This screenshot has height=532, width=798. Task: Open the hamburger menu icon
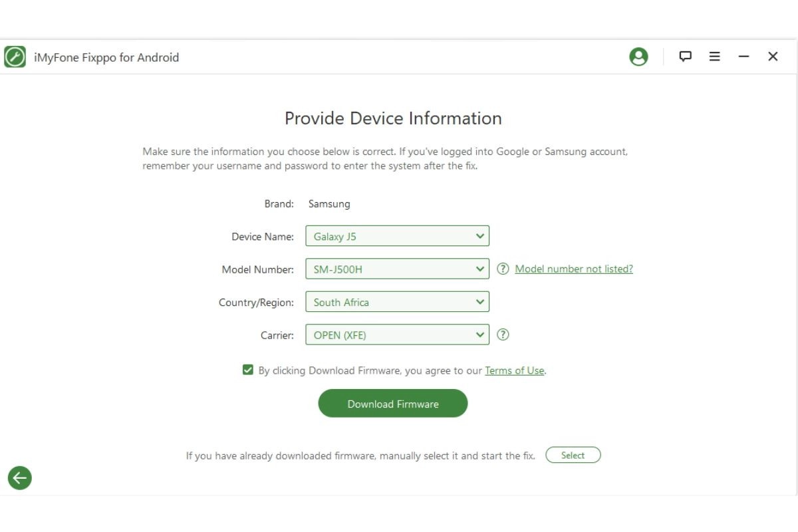tap(714, 57)
